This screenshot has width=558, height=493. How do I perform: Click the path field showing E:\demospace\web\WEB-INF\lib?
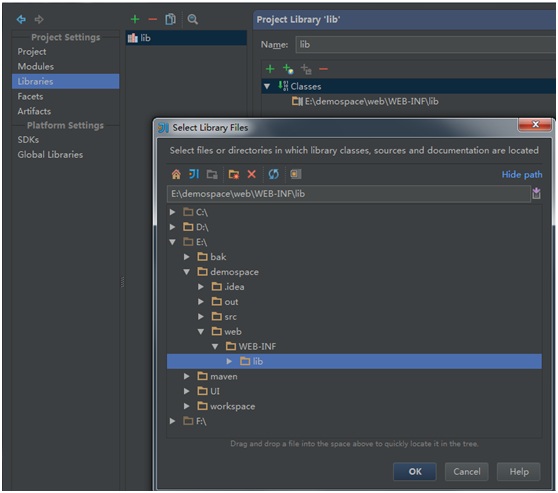(x=349, y=194)
